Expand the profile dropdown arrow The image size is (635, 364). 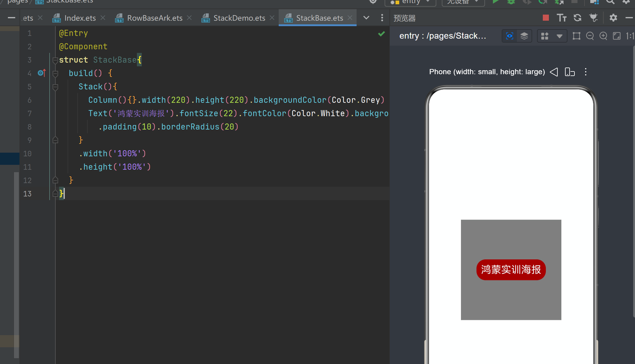pyautogui.click(x=559, y=36)
